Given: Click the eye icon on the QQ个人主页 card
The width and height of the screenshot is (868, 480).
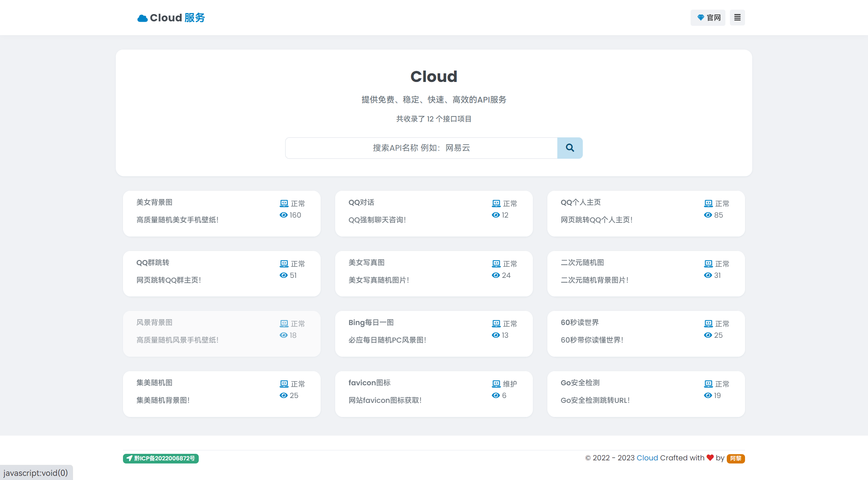Looking at the screenshot, I should pos(708,215).
